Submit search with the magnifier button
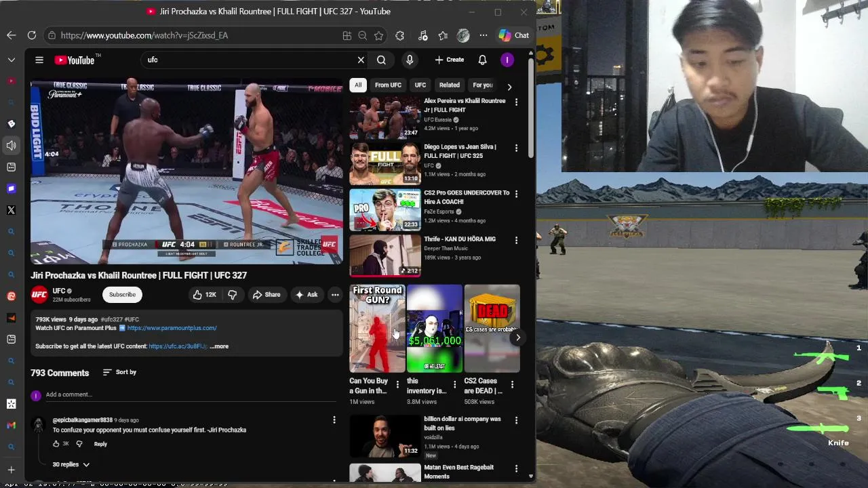868x488 pixels. click(x=381, y=60)
